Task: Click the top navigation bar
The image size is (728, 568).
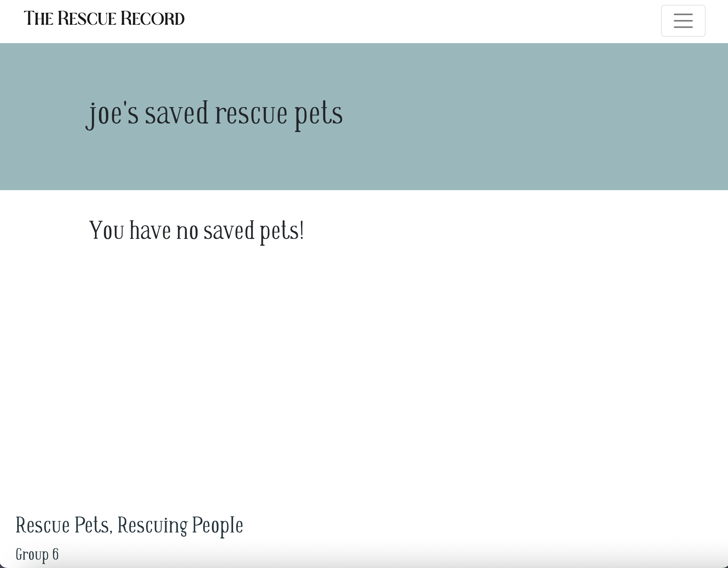Action: coord(359,21)
